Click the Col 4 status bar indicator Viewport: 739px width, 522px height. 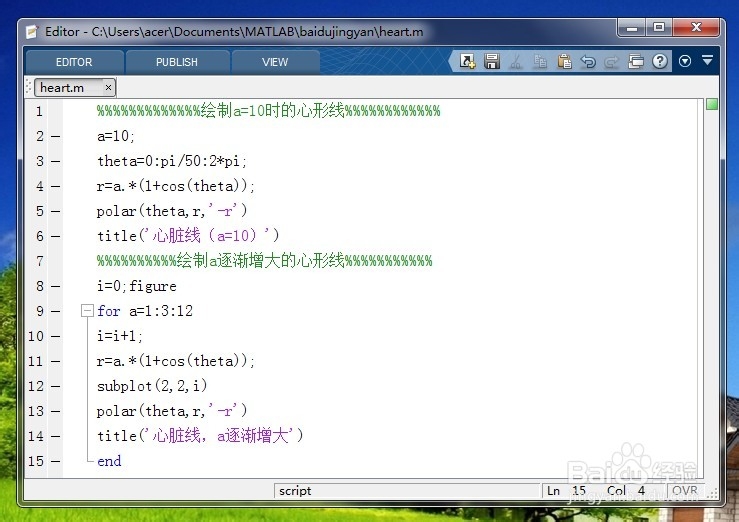point(626,491)
